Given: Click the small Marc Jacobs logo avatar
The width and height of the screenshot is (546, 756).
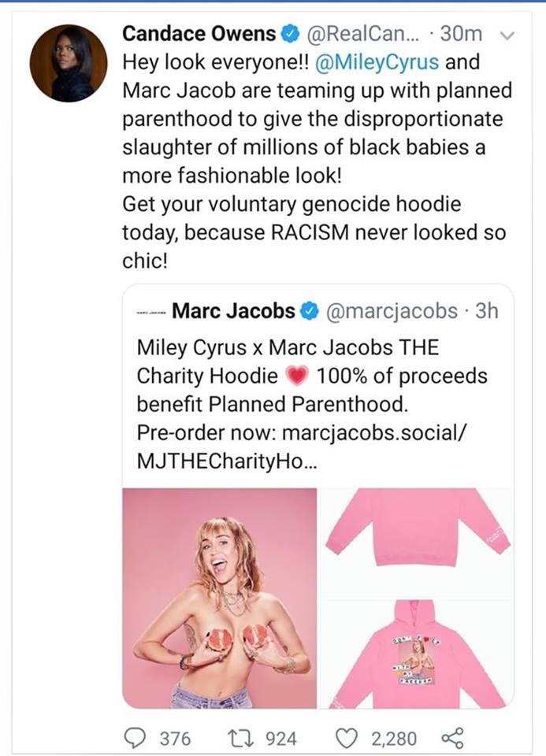Looking at the screenshot, I should click(x=150, y=312).
